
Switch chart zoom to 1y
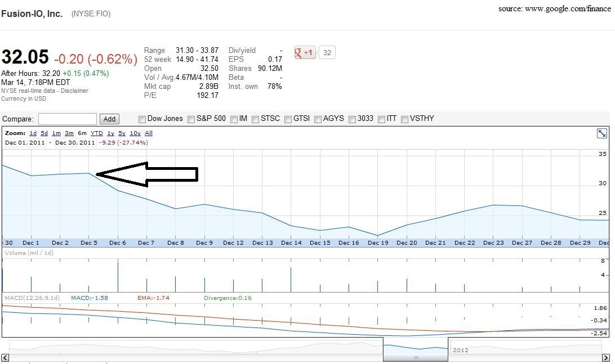click(110, 133)
